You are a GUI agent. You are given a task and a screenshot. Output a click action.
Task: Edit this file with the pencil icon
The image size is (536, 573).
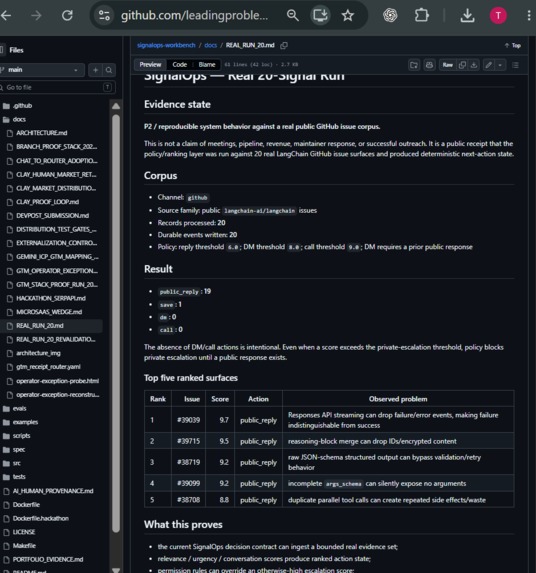pyautogui.click(x=489, y=65)
